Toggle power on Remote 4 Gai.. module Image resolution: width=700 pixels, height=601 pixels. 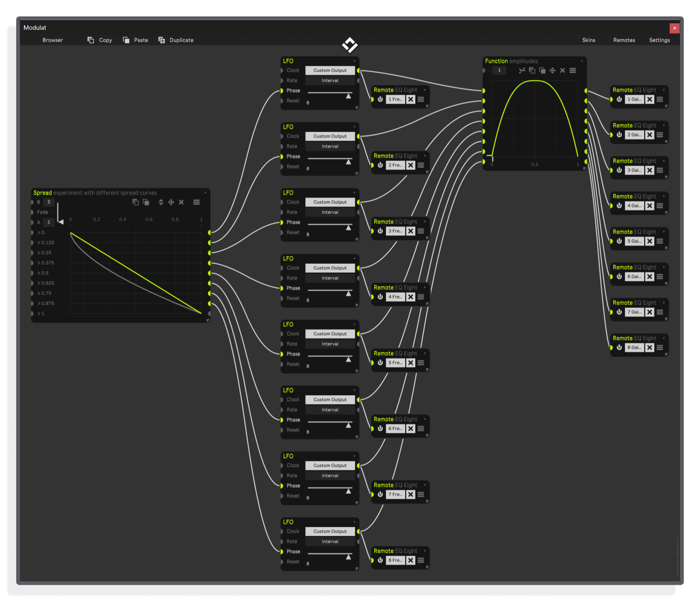pos(619,206)
